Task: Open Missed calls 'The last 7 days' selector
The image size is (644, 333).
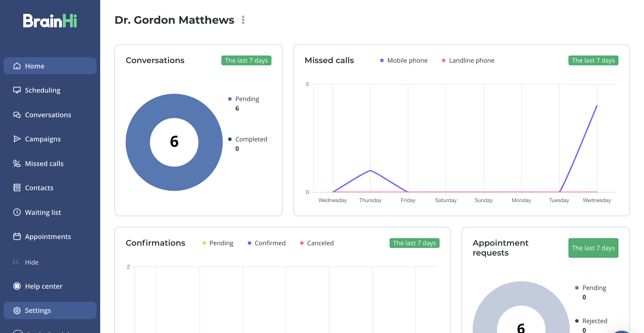Action: 593,60
